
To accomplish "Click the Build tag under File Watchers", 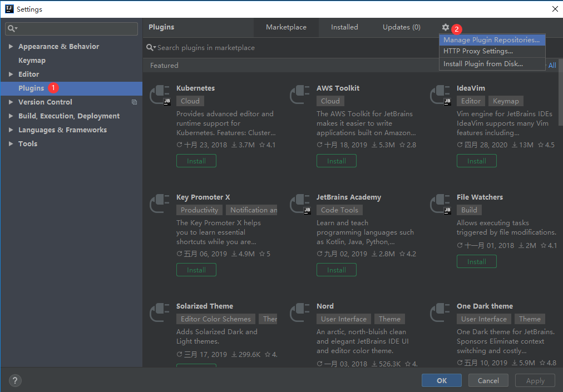I will (x=470, y=210).
